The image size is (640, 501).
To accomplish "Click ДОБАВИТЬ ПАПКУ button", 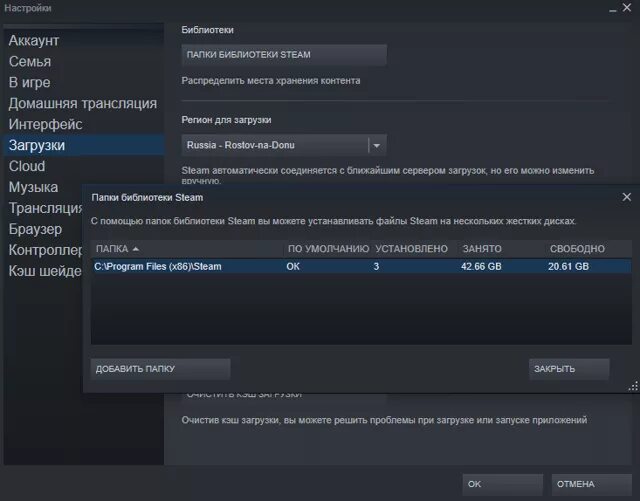I will (x=160, y=369).
